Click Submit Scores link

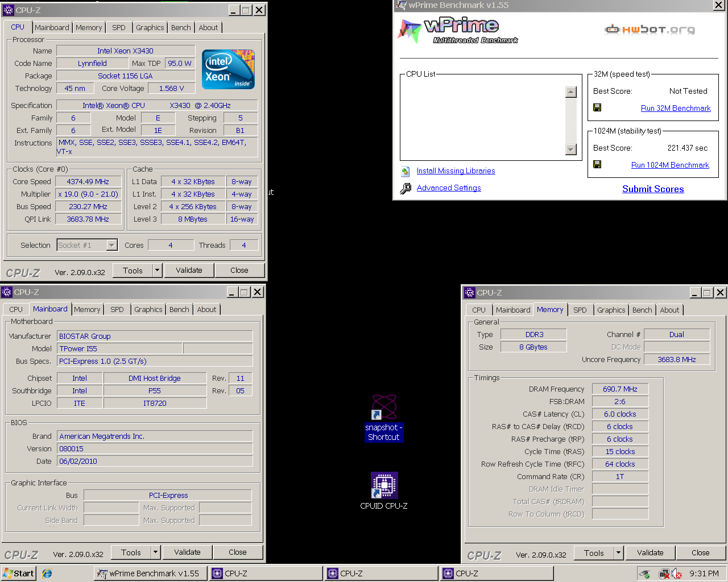point(653,189)
